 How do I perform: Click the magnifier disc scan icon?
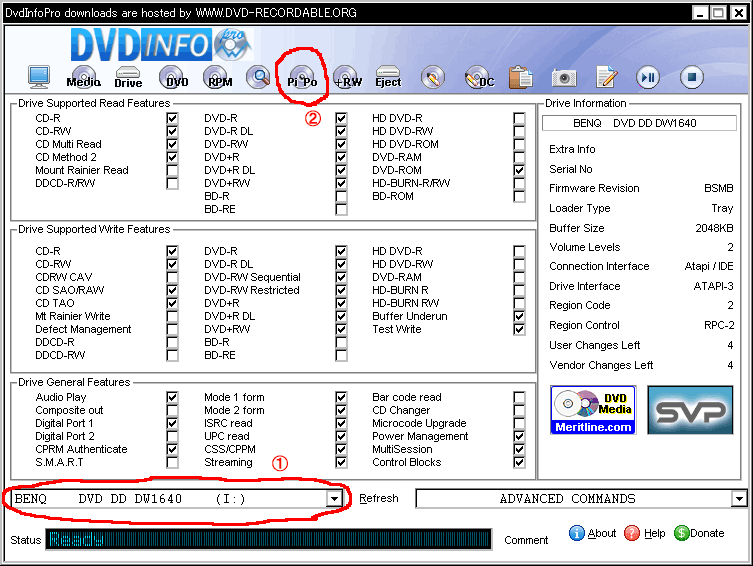[258, 77]
